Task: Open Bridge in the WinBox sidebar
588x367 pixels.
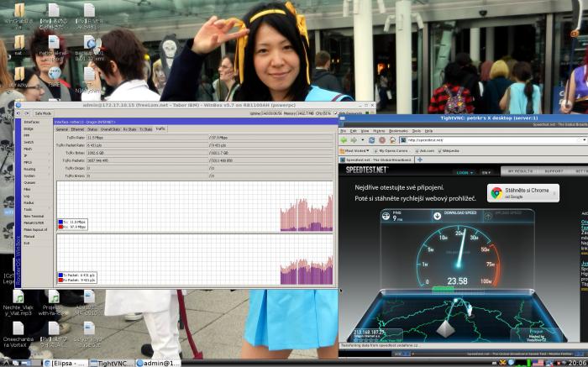Action: pyautogui.click(x=29, y=129)
